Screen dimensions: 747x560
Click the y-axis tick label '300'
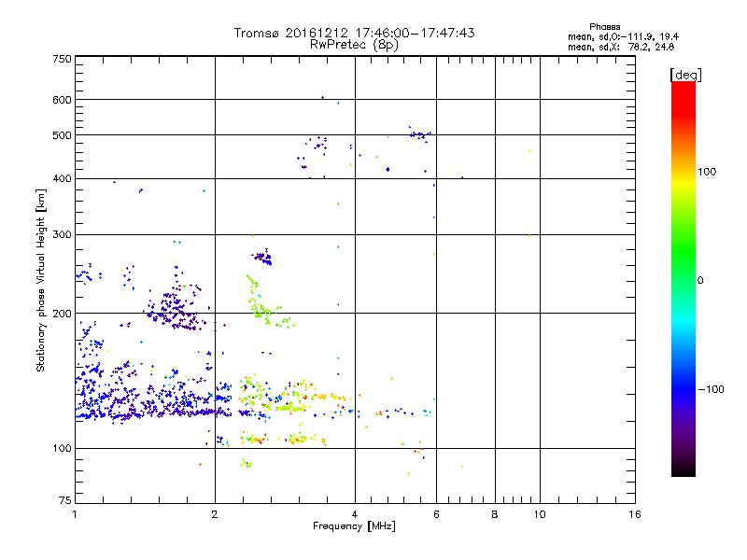[62, 235]
